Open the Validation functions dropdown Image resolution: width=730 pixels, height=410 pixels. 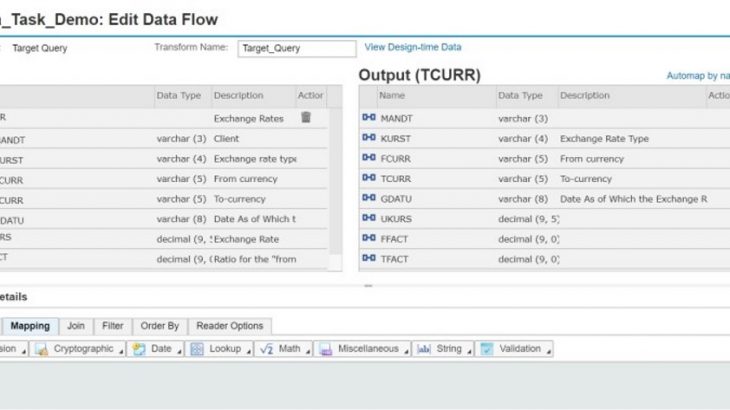click(x=549, y=352)
